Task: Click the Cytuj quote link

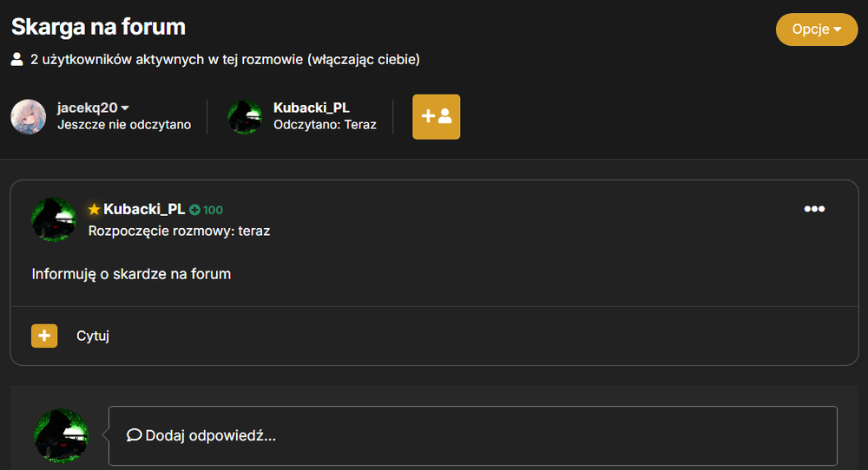Action: click(x=93, y=336)
